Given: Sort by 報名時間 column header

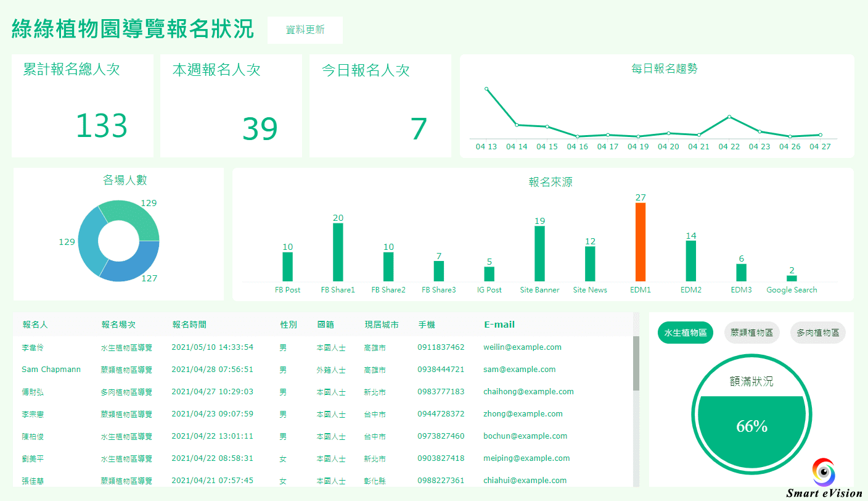Looking at the screenshot, I should (x=189, y=325).
